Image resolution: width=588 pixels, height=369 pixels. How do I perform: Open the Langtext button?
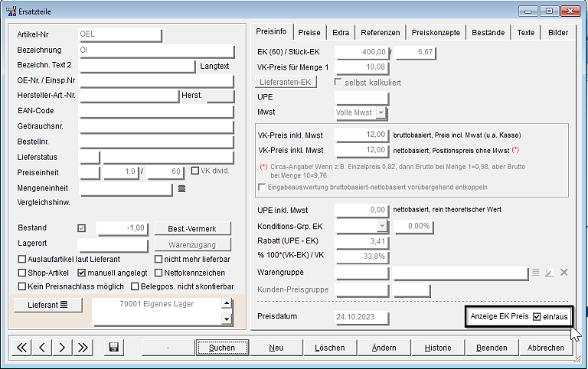(x=214, y=66)
